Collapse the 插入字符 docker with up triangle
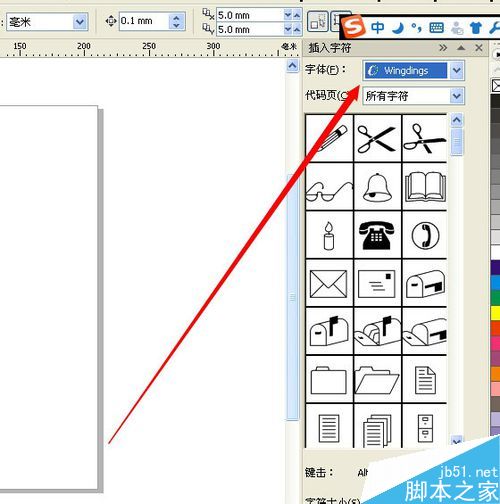 461,48
